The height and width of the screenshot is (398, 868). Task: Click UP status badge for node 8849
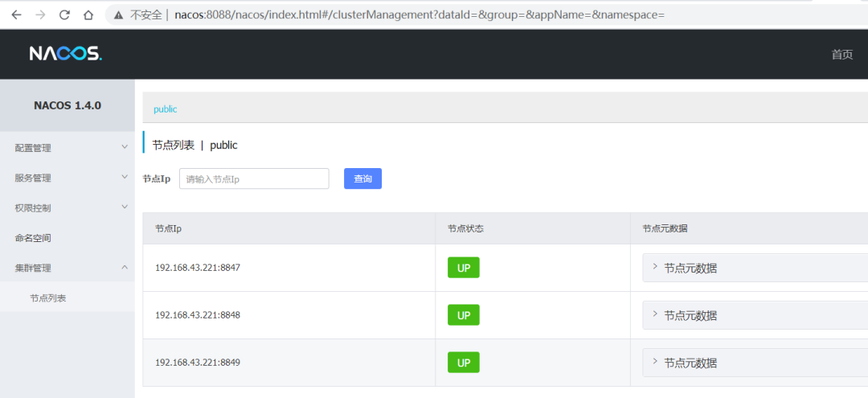coord(464,363)
